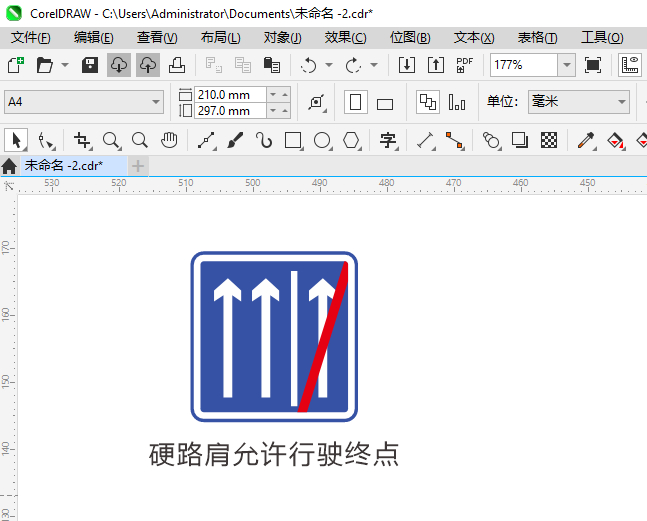Screen dimensions: 647x521
Task: Open the 工具(O) menu
Action: [602, 38]
